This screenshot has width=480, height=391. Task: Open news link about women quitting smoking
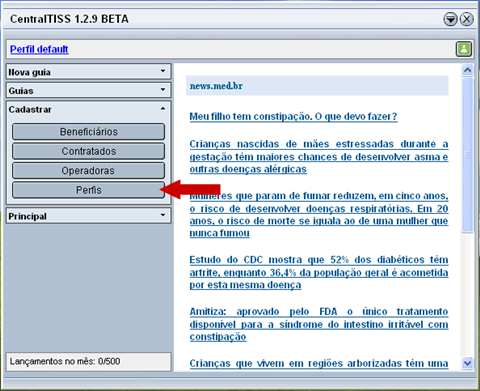coord(319,214)
